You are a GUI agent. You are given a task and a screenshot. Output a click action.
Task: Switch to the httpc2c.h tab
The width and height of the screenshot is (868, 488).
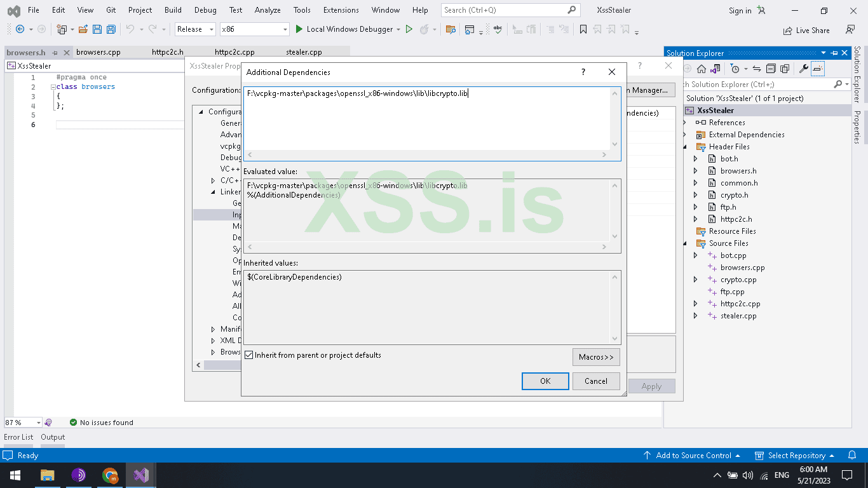pyautogui.click(x=168, y=53)
